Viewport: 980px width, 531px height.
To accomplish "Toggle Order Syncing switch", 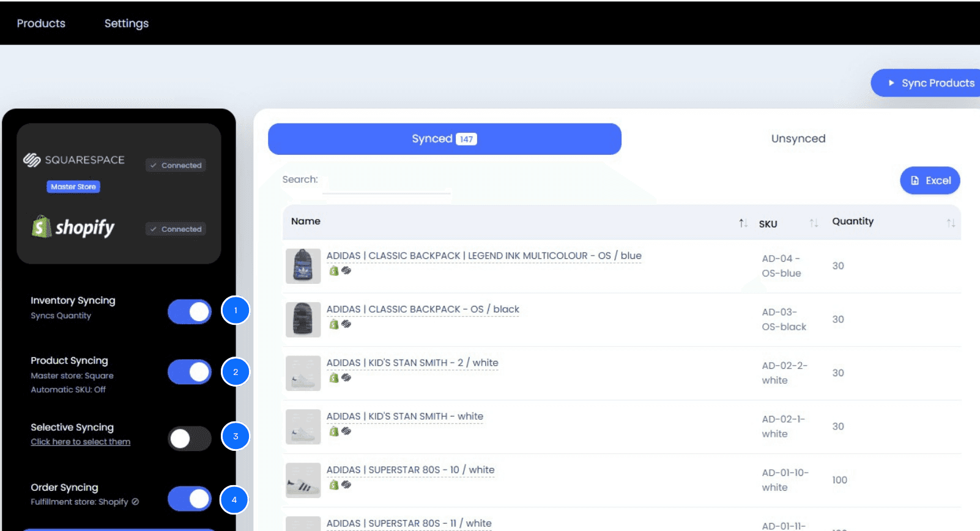I will pos(190,499).
